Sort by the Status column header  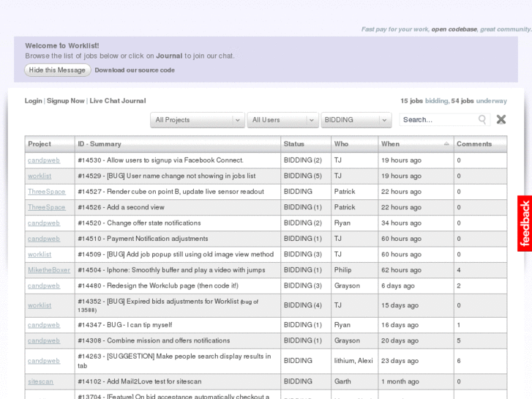[x=294, y=144]
